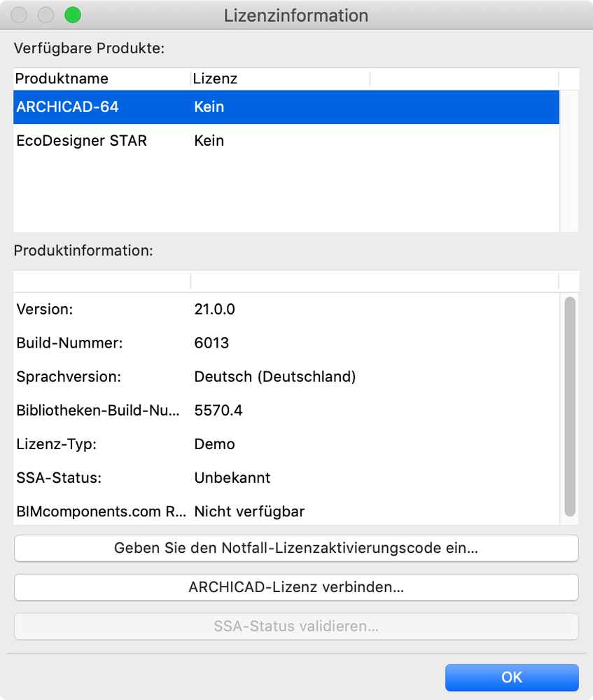Click Notfall-Lizenzaktivierungscode eingeben button

[x=296, y=548]
